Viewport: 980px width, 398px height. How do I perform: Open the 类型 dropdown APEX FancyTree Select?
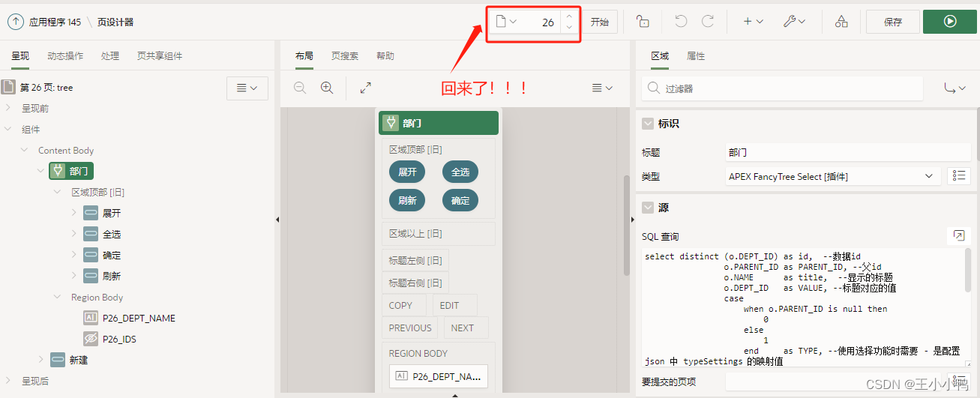tap(832, 177)
